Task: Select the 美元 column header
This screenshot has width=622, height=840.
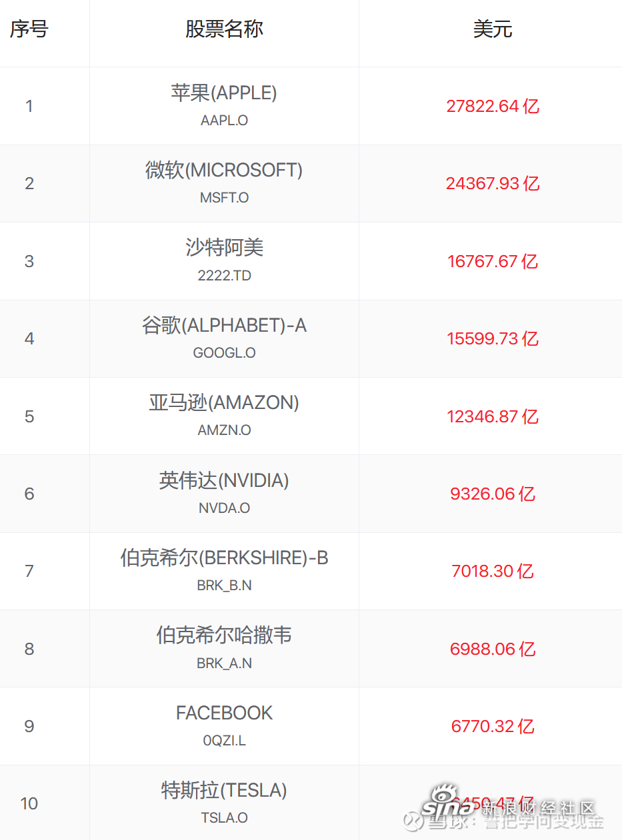Action: (493, 29)
